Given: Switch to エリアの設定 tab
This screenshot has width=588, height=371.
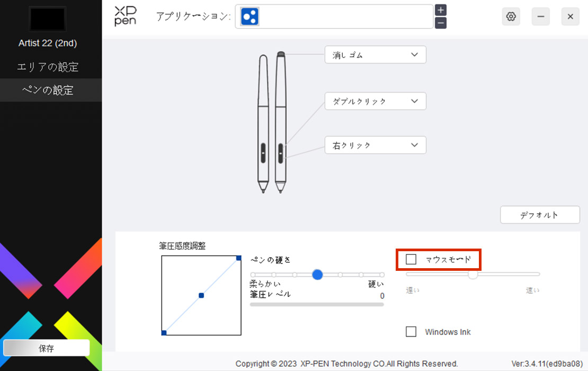Looking at the screenshot, I should pyautogui.click(x=48, y=67).
